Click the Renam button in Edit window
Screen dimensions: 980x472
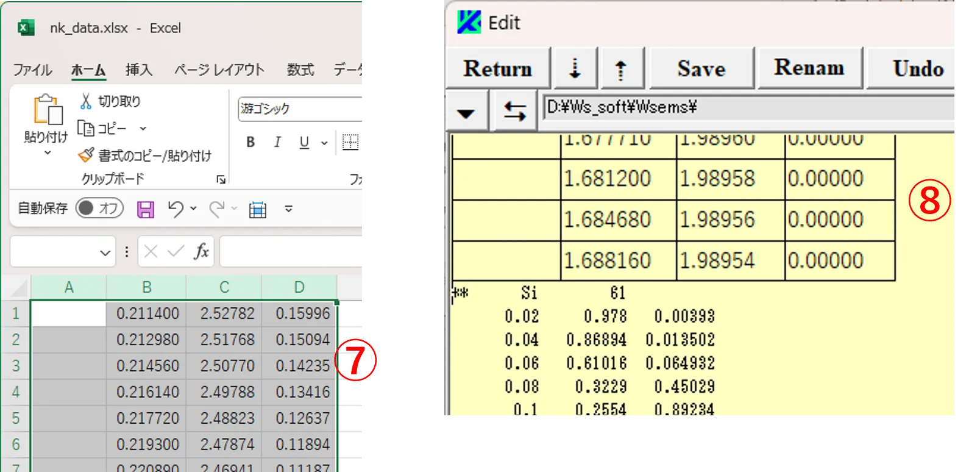[x=809, y=67]
